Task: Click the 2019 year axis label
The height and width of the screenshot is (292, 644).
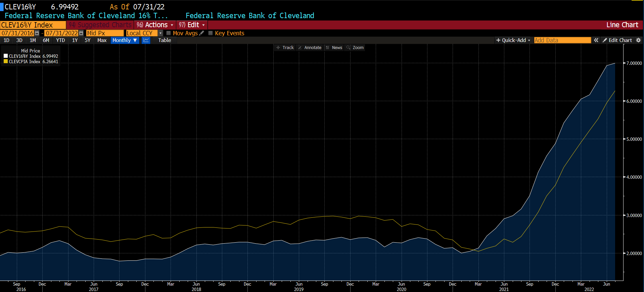Action: coord(299,289)
